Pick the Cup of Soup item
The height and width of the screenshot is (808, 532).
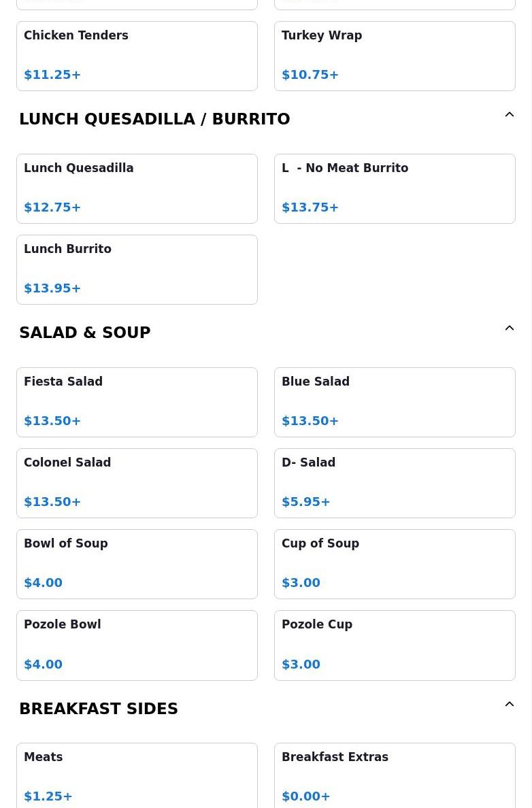395,564
